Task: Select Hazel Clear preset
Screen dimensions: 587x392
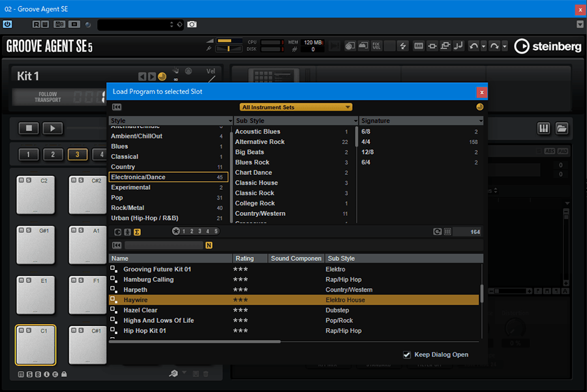Action: 294,310
